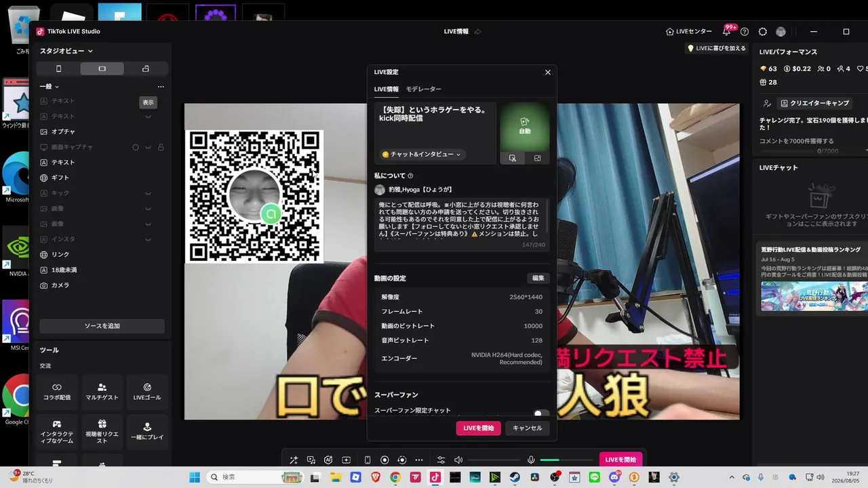The width and height of the screenshot is (868, 488).
Task: Click the record circle button in bottom toolbar
Action: click(x=384, y=460)
